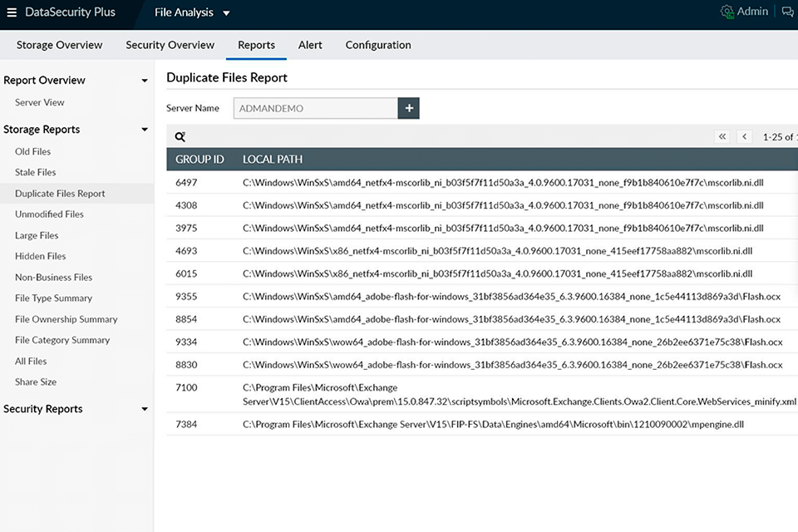
Task: Open the chat feedback icon
Action: pos(787,12)
